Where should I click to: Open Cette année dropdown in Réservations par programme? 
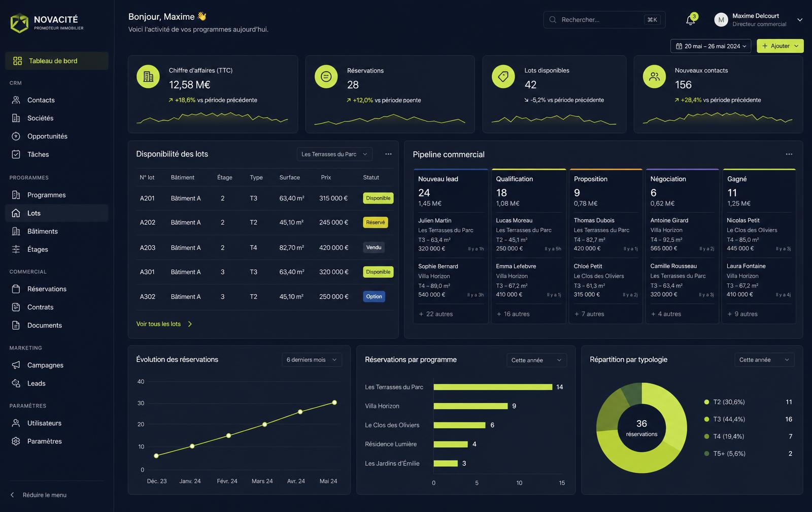(536, 360)
